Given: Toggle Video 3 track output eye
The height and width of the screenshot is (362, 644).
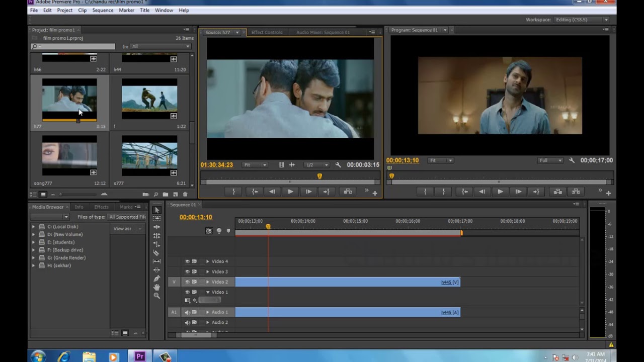Looking at the screenshot, I should 187,271.
